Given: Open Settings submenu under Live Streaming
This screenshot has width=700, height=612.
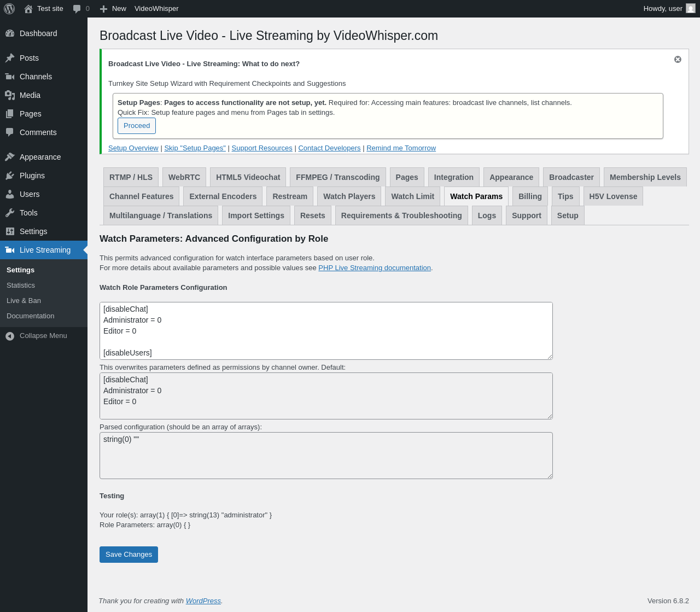Looking at the screenshot, I should 21,270.
